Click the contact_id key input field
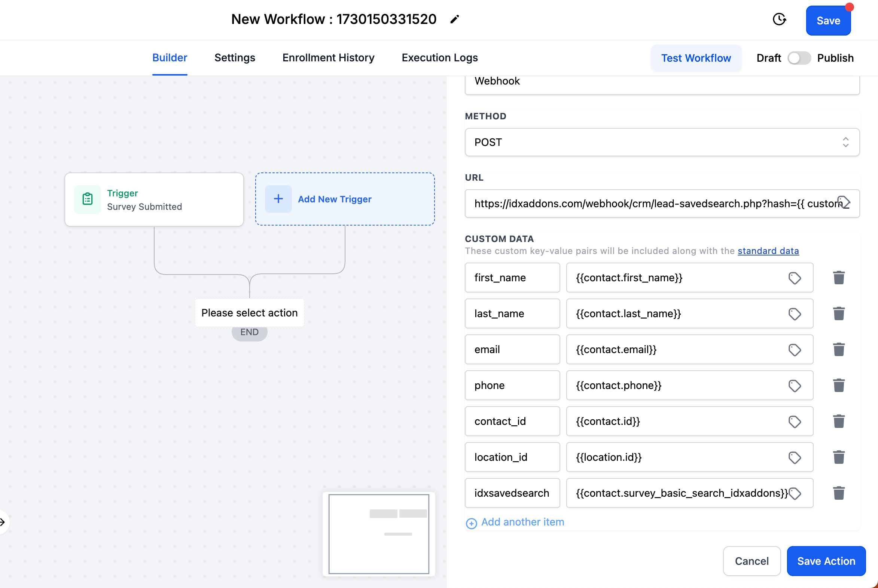The image size is (878, 588). point(512,422)
